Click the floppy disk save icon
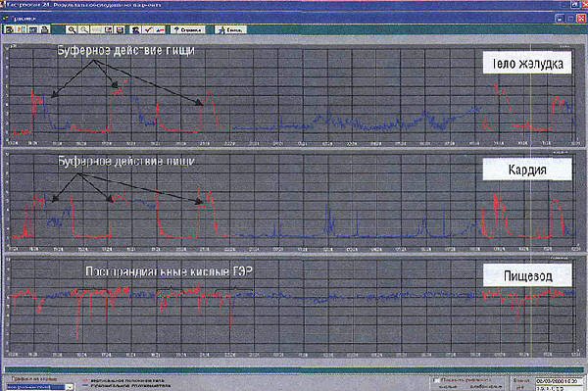 pyautogui.click(x=120, y=29)
